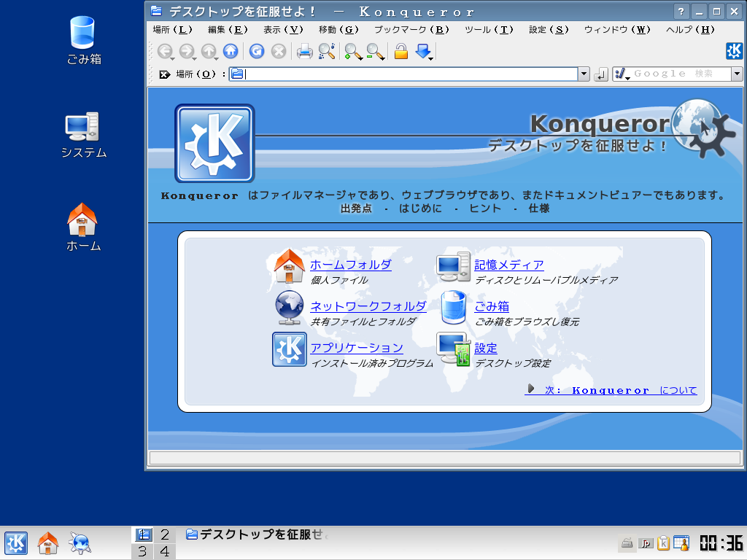Open the download arrow icon dropdown
Screen dimensions: 747x560
430,58
